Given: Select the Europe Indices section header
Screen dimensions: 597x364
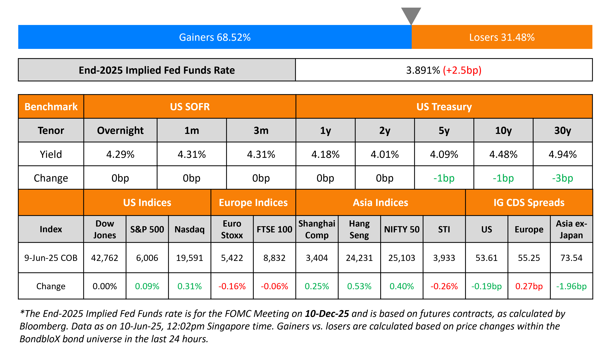Looking at the screenshot, I should 253,202.
